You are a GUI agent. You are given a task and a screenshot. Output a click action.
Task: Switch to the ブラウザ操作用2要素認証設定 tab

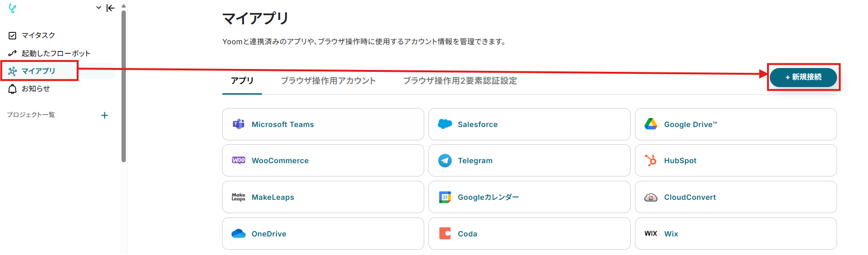[460, 81]
